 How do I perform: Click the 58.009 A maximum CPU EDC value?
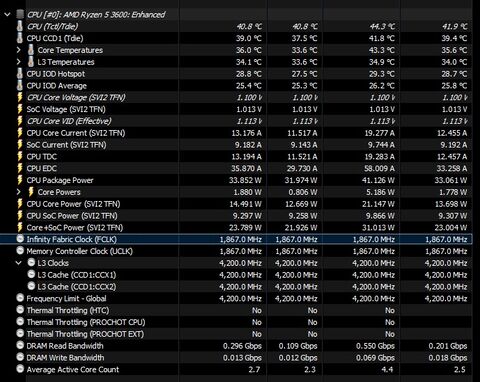379,168
